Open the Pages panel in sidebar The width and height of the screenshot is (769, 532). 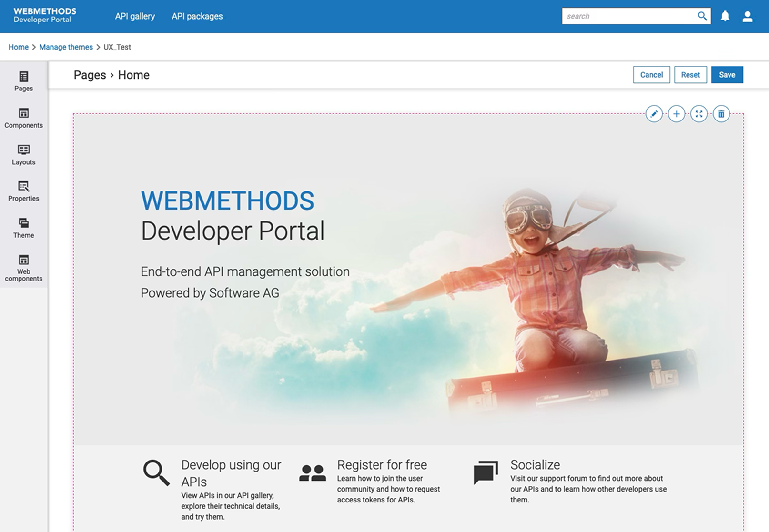pyautogui.click(x=23, y=81)
